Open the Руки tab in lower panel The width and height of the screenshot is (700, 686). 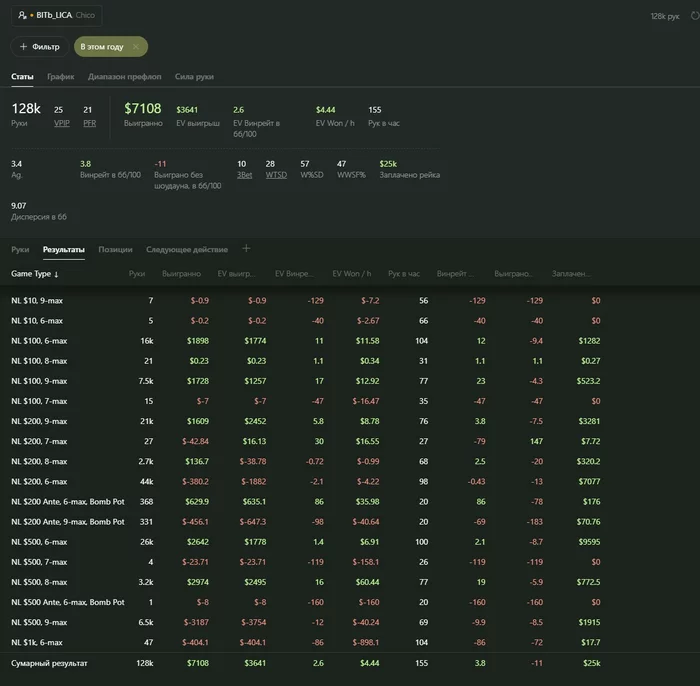click(x=20, y=249)
